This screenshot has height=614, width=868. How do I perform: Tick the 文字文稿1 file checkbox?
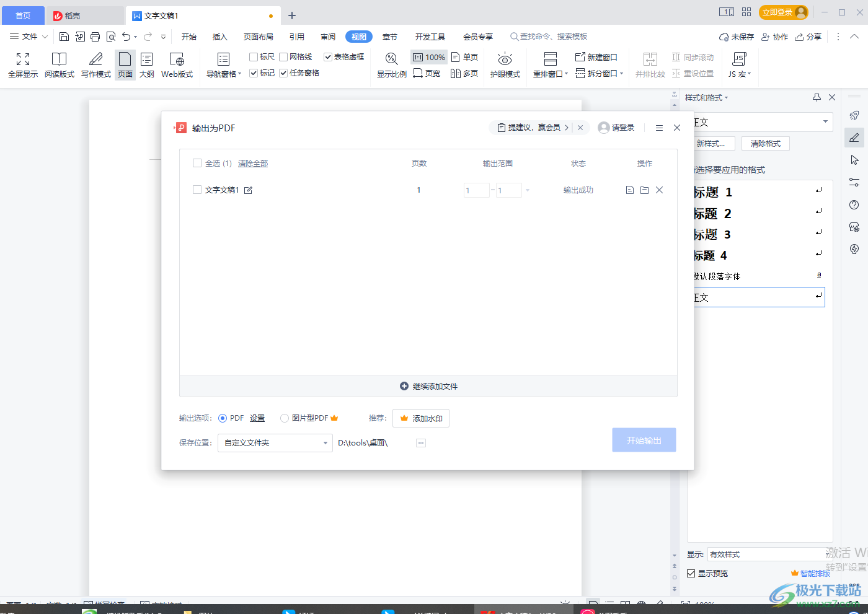(x=197, y=190)
